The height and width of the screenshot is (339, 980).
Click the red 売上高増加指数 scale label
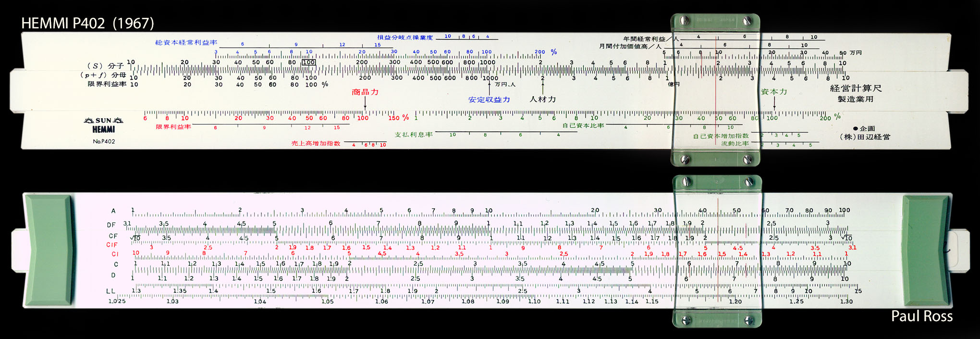[316, 143]
